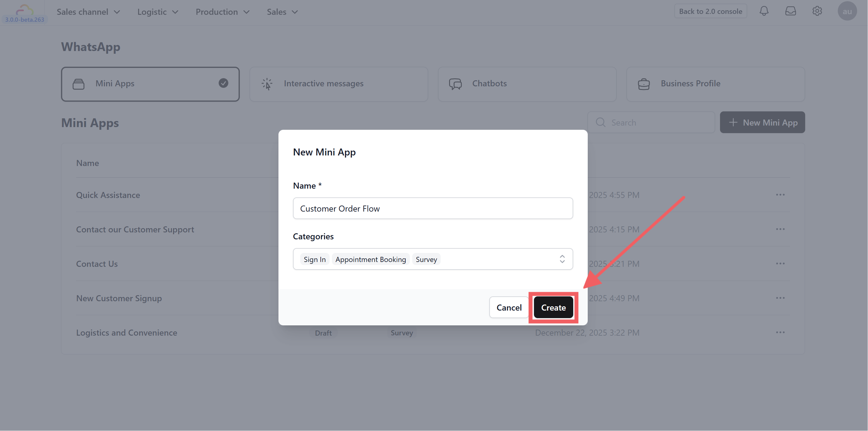Expand the Logistic menu
The image size is (868, 431).
tap(158, 12)
